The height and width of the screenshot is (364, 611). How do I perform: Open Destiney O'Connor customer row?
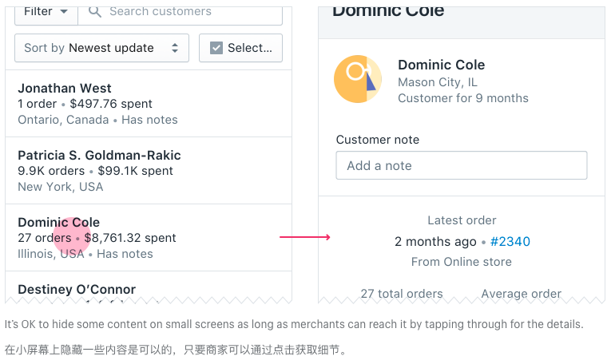click(x=149, y=287)
